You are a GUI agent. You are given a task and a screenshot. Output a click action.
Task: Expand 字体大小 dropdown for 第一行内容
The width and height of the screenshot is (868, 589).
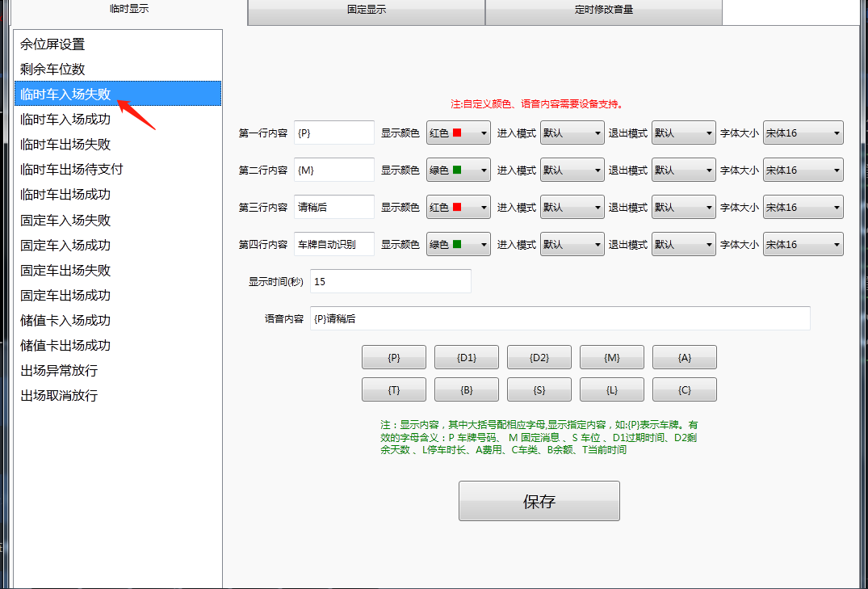click(x=803, y=133)
